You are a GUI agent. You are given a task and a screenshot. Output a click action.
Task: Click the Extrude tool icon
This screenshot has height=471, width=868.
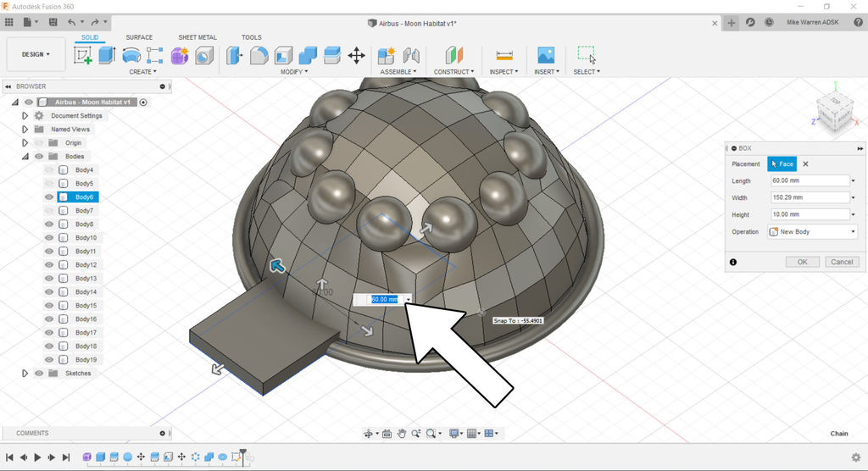pyautogui.click(x=107, y=56)
